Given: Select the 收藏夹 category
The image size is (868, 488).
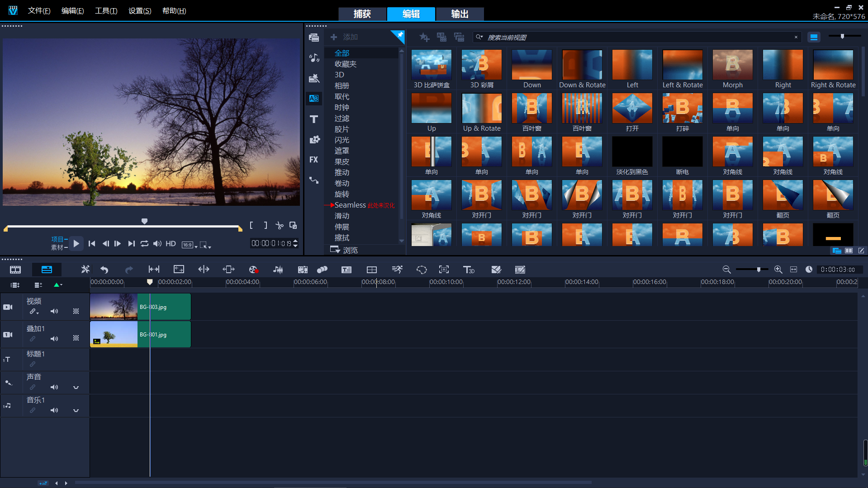Looking at the screenshot, I should tap(346, 64).
